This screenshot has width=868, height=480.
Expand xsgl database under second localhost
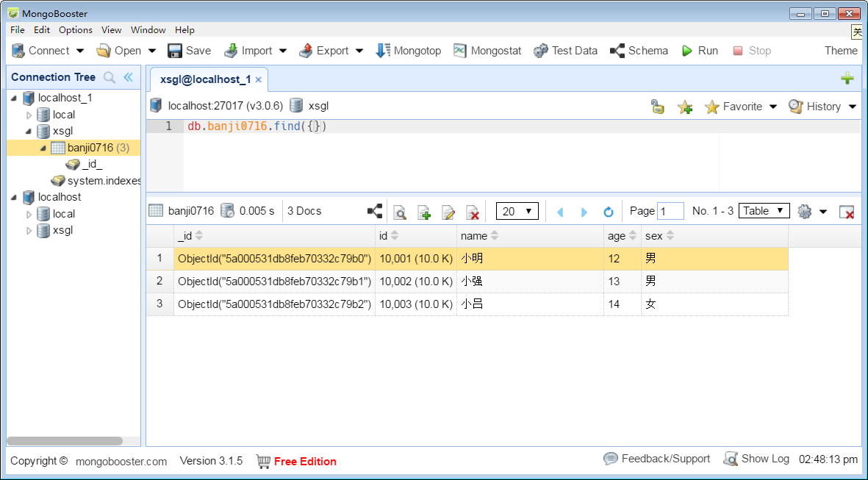point(29,231)
